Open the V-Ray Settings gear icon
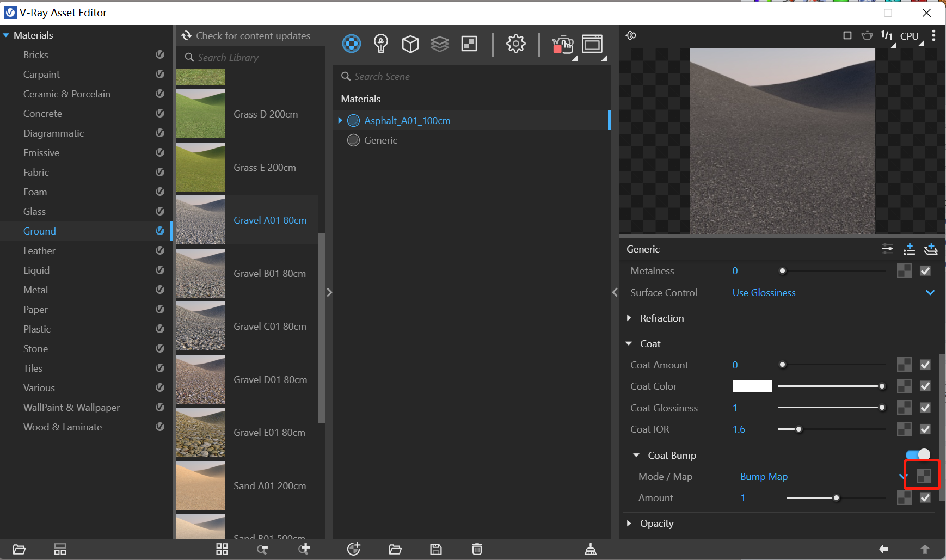946x560 pixels. point(515,44)
